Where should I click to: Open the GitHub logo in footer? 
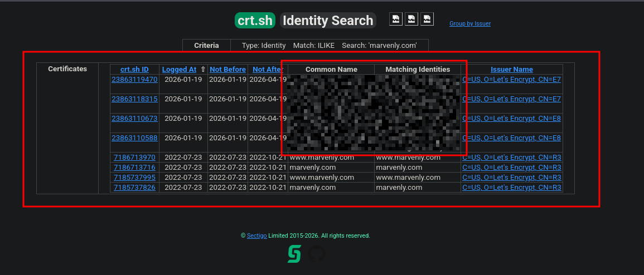317,254
